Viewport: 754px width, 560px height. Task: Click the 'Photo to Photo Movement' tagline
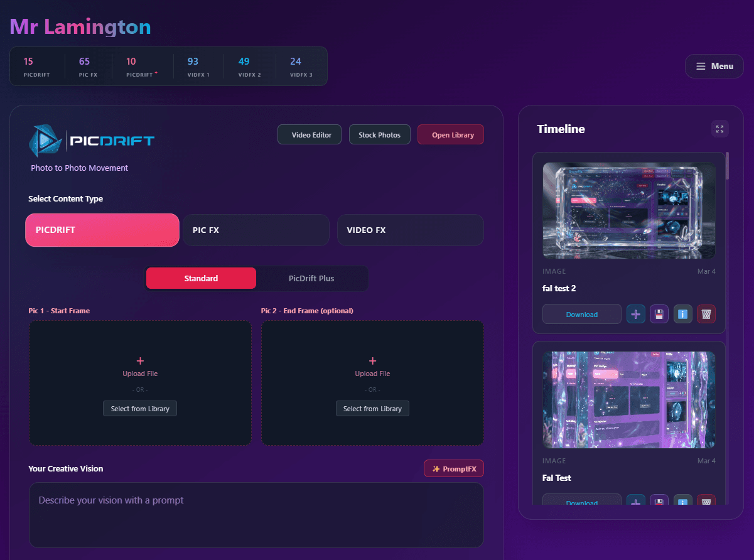[x=79, y=168]
